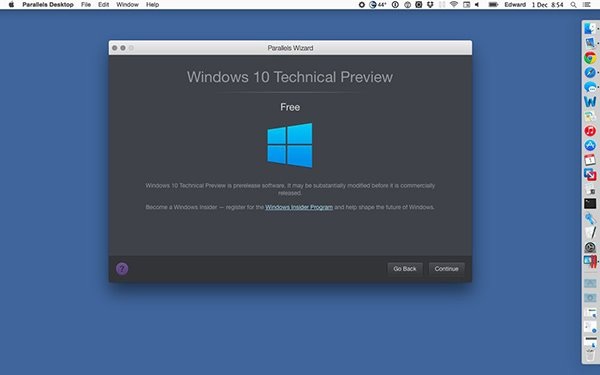
Task: Open the Help menu
Action: point(152,5)
